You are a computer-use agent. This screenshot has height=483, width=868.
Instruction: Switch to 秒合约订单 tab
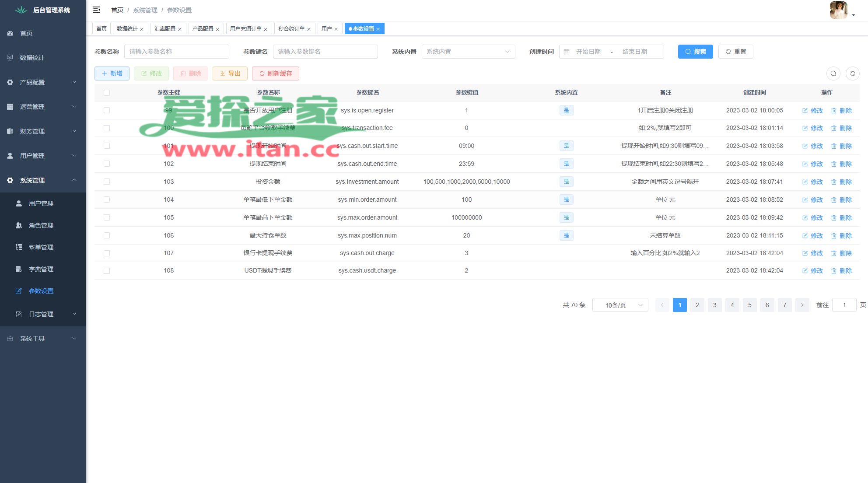pyautogui.click(x=291, y=29)
